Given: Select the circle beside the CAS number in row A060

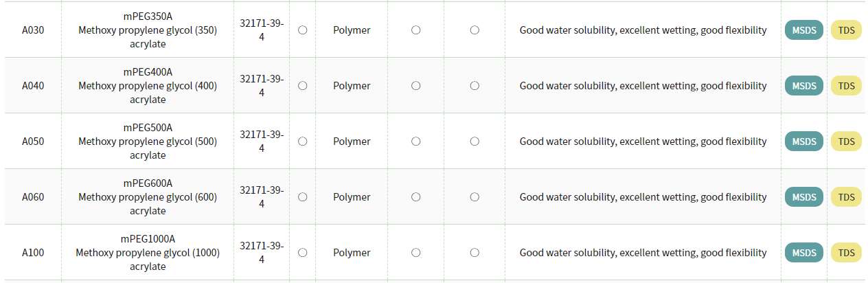Looking at the screenshot, I should 302,197.
